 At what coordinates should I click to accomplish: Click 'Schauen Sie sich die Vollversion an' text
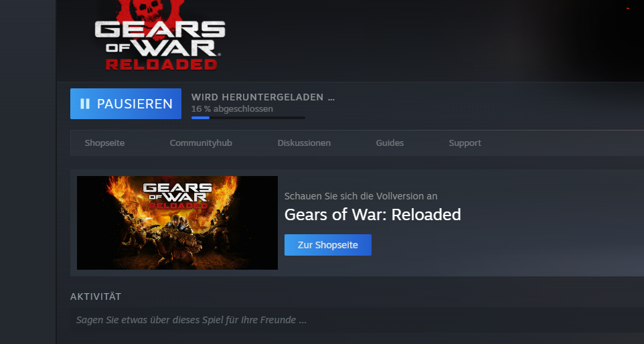point(361,196)
